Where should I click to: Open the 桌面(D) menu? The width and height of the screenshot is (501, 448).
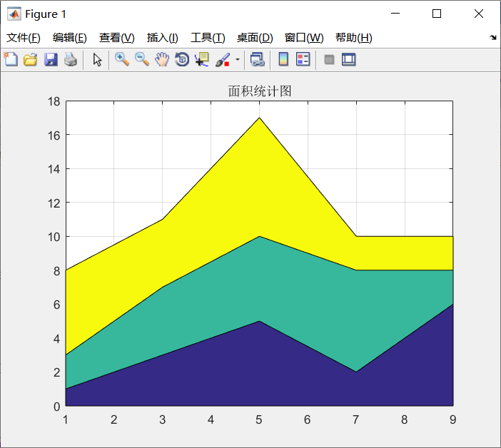pyautogui.click(x=255, y=38)
